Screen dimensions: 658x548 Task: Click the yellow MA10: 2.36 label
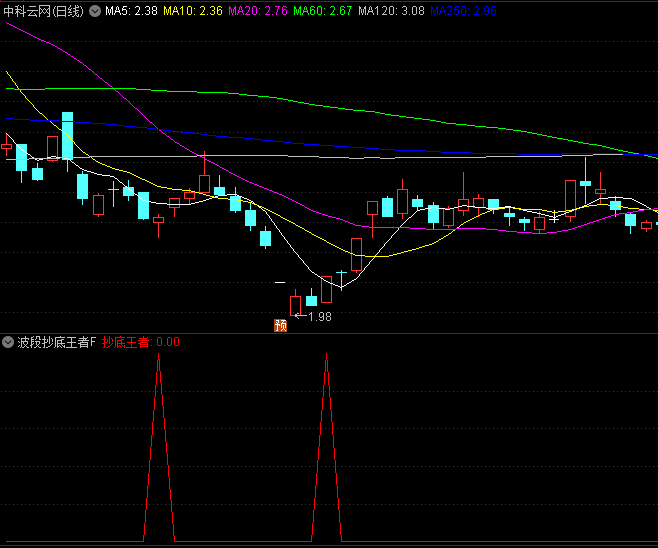[193, 11]
